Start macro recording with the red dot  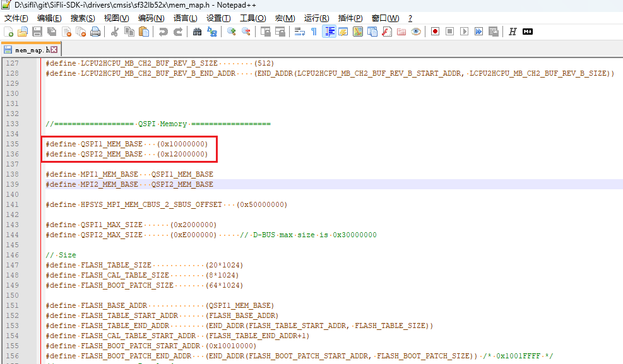[x=435, y=32]
